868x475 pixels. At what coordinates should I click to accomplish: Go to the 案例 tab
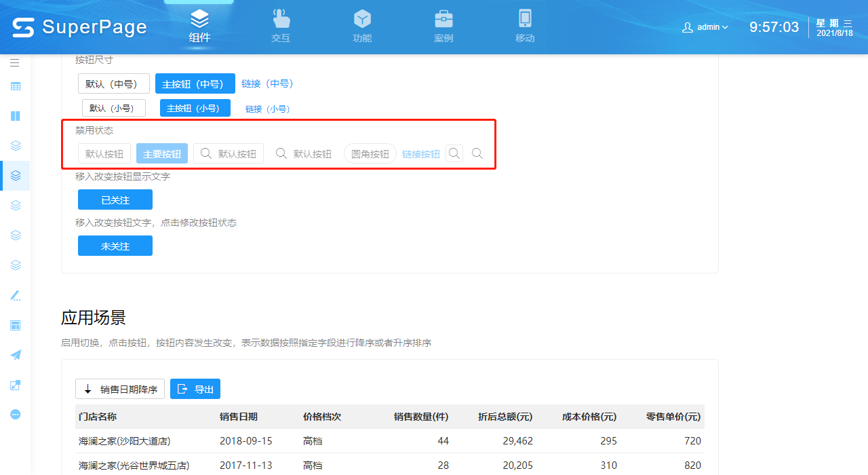443,27
